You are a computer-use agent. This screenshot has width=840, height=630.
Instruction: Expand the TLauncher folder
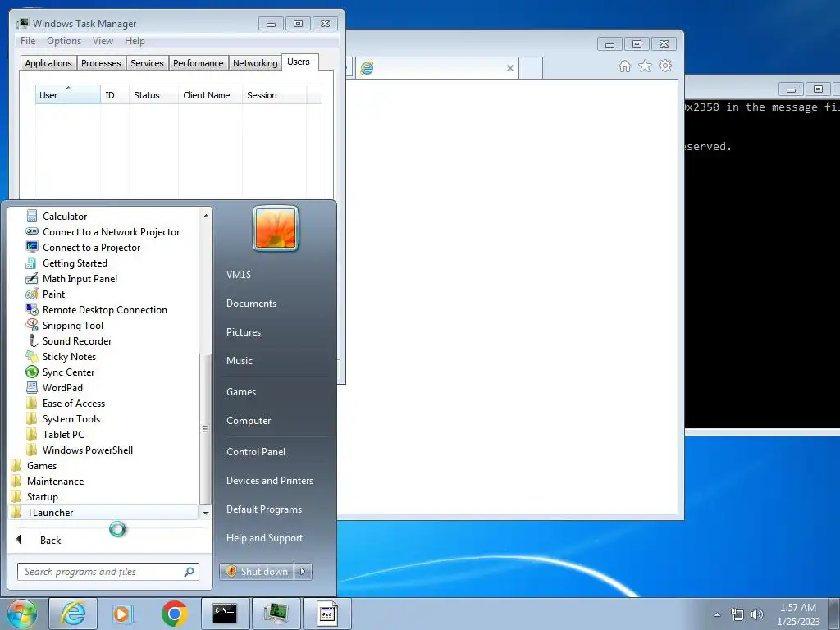point(50,512)
